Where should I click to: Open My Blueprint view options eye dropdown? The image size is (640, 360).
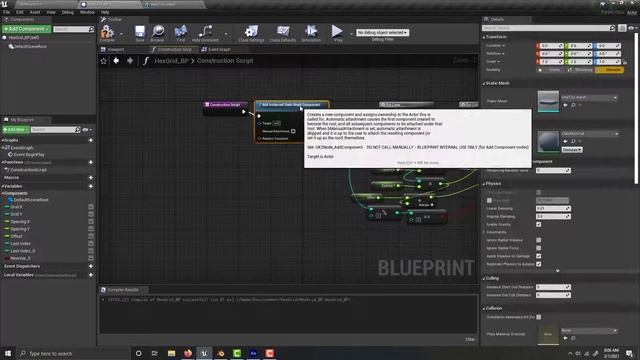(87, 129)
